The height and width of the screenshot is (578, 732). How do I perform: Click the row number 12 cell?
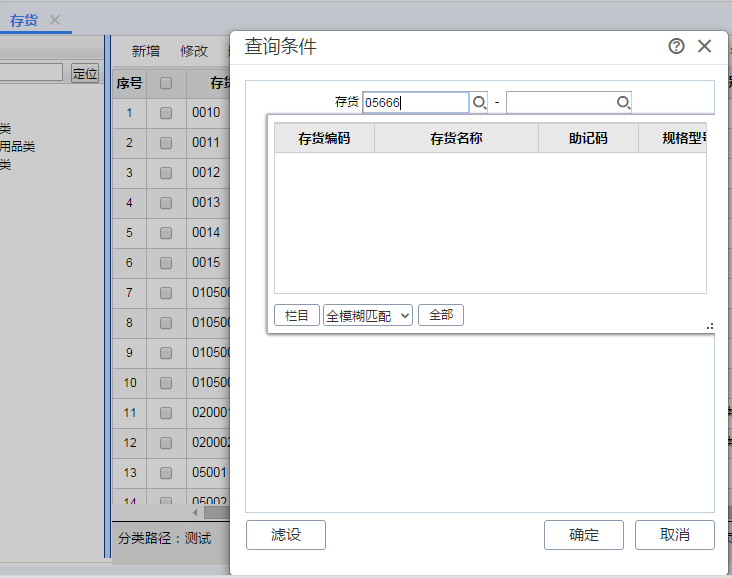click(129, 443)
